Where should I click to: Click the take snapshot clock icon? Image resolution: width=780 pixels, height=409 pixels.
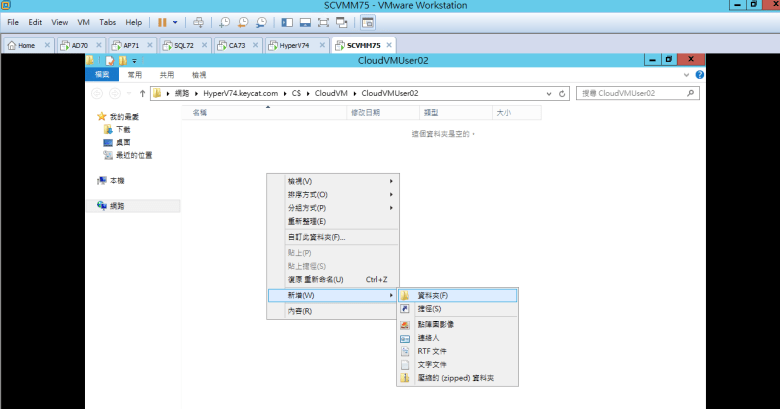tap(225, 21)
